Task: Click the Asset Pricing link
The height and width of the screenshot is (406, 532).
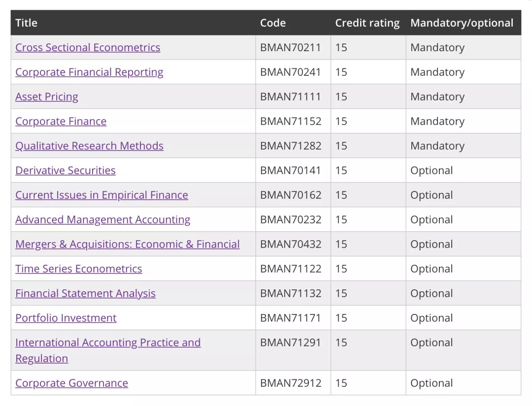Action: (46, 97)
